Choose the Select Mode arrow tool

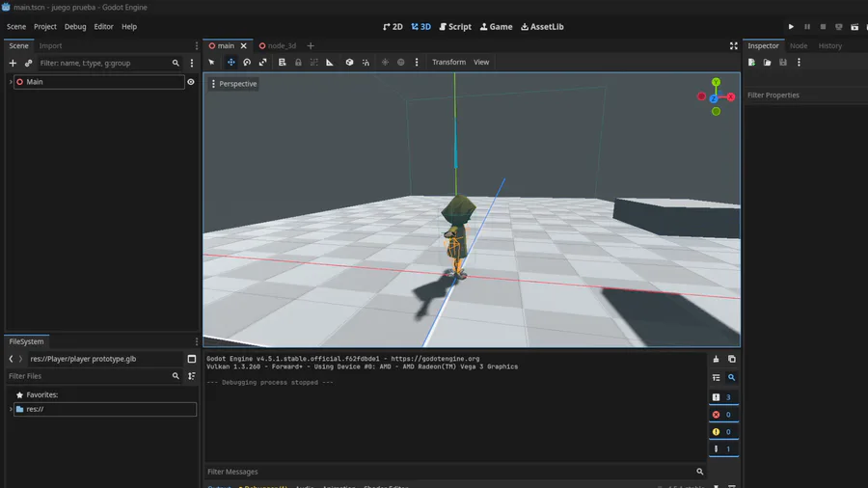coord(211,62)
